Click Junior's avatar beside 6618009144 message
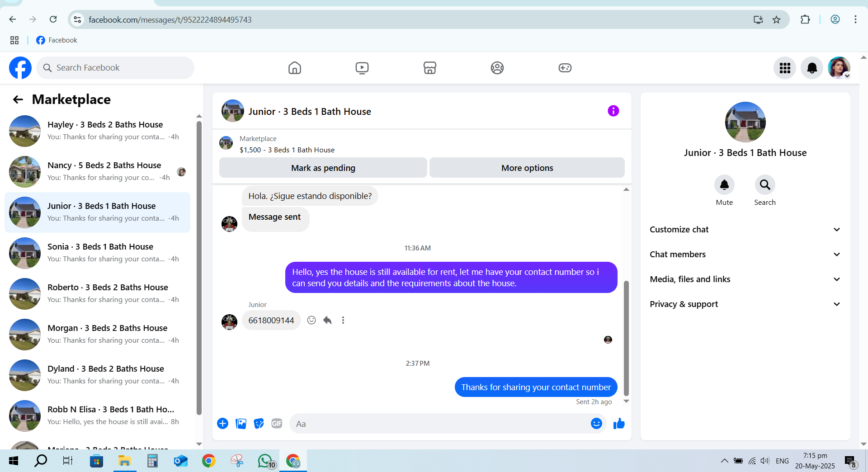Viewport: 868px width, 472px height. pyautogui.click(x=229, y=322)
